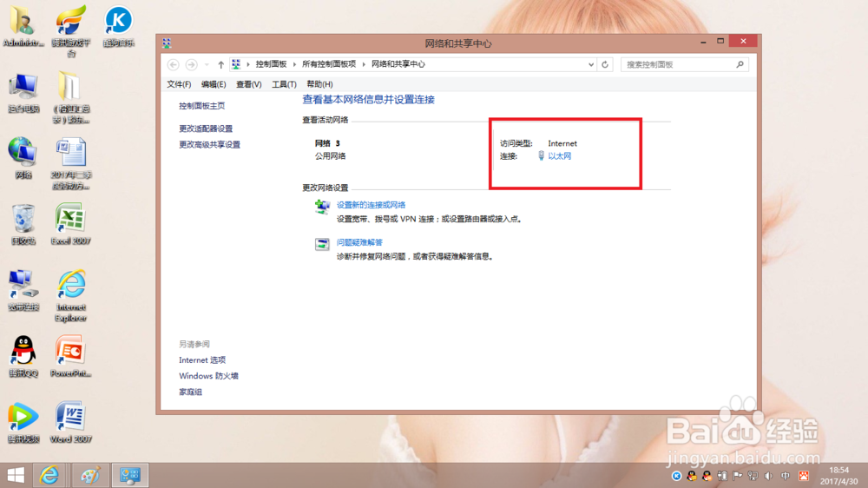868x488 pixels.
Task: Select the 酷狗音乐 desktop shortcut
Action: 118,27
